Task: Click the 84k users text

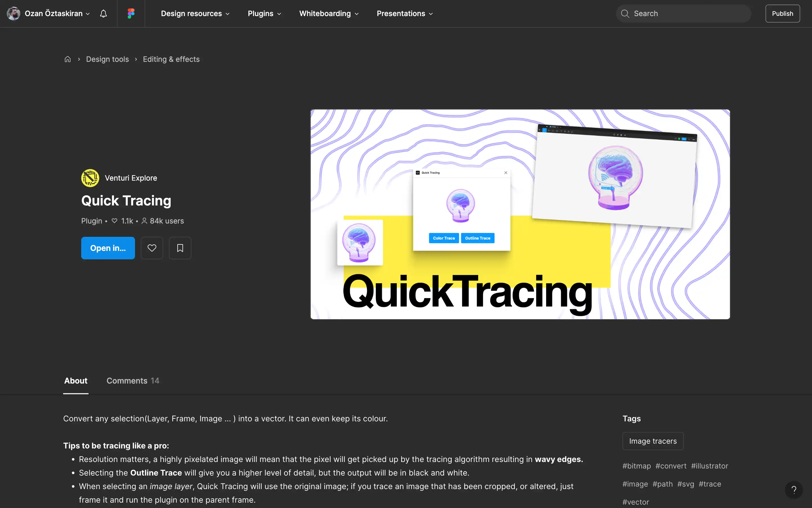Action: click(167, 221)
